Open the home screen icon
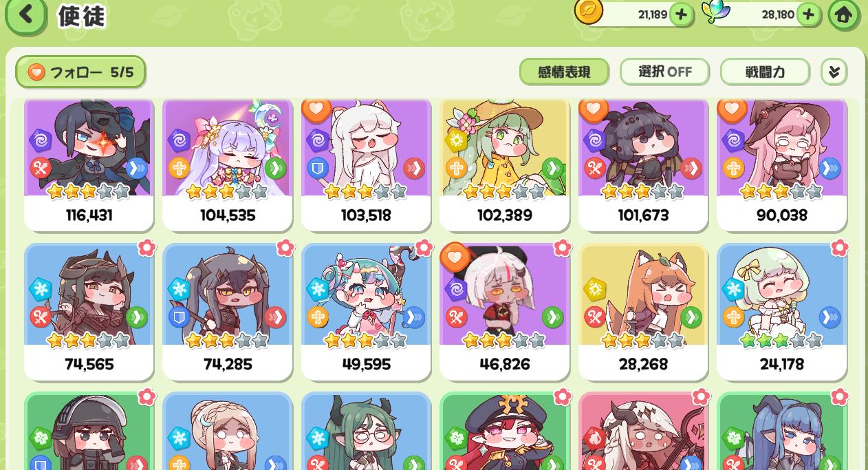868x470 pixels. click(x=843, y=14)
